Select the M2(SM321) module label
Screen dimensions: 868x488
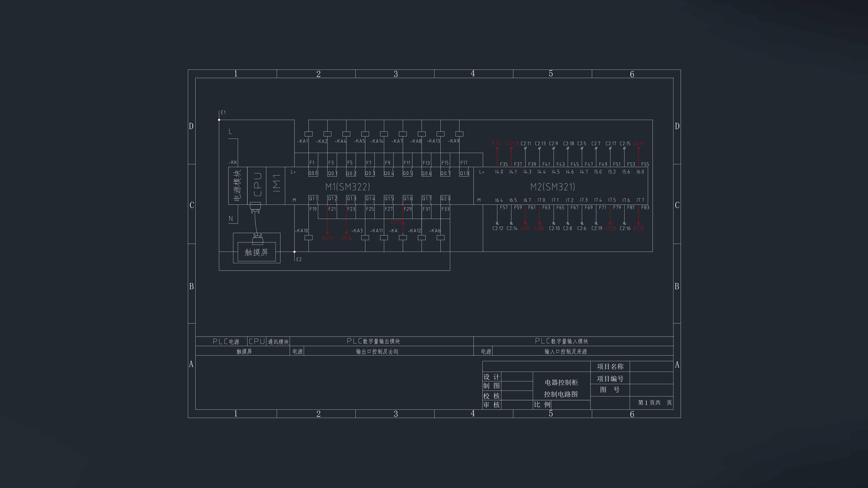(x=553, y=187)
